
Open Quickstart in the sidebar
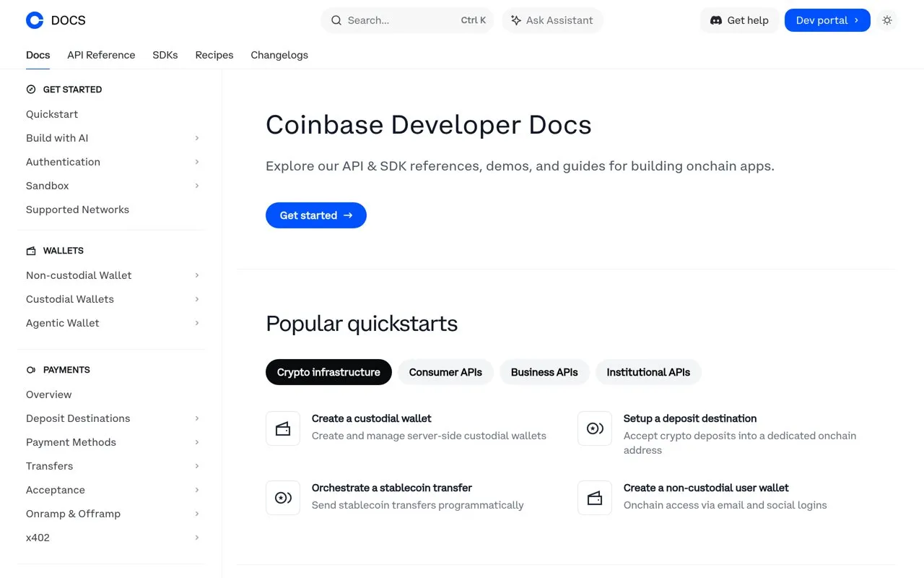click(x=52, y=114)
